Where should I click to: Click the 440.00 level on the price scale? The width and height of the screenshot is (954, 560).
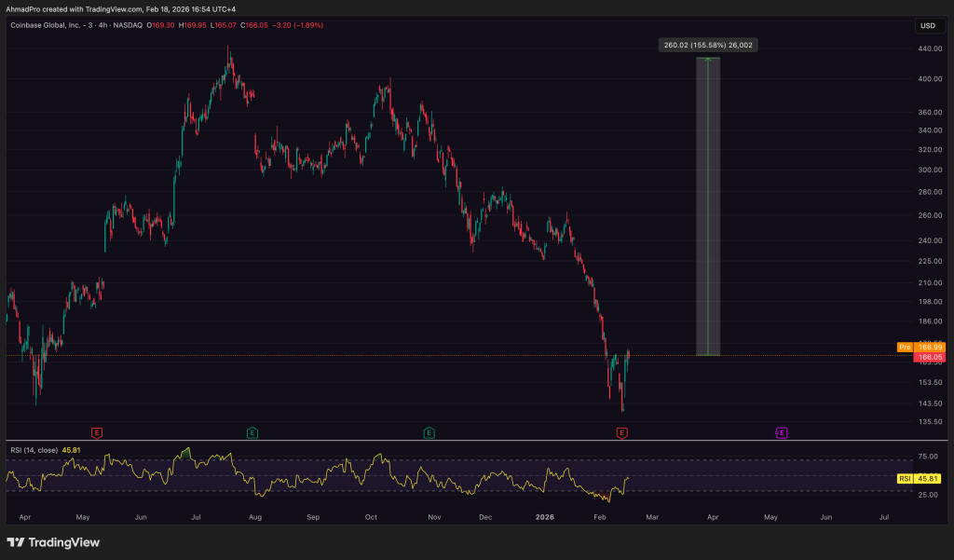click(x=927, y=50)
